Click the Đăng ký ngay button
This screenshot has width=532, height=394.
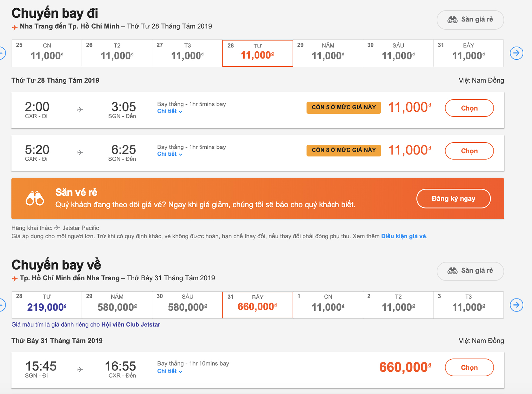point(454,199)
